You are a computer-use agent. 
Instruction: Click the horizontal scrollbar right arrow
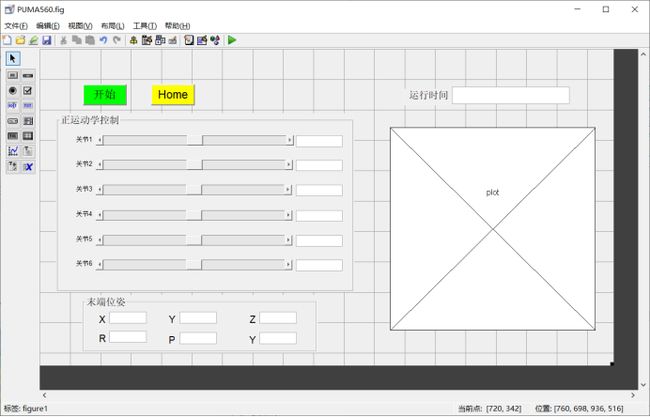633,395
